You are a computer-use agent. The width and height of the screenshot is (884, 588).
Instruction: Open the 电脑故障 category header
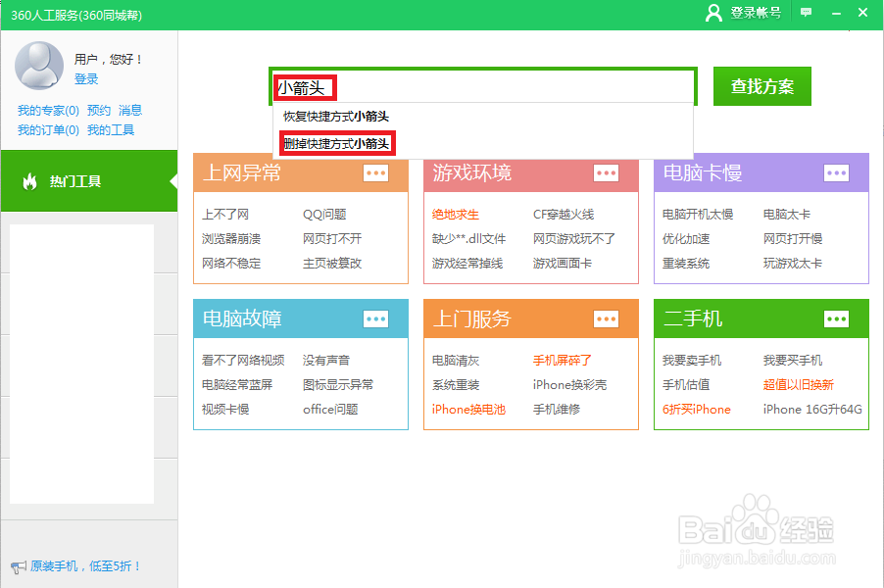pyautogui.click(x=242, y=318)
